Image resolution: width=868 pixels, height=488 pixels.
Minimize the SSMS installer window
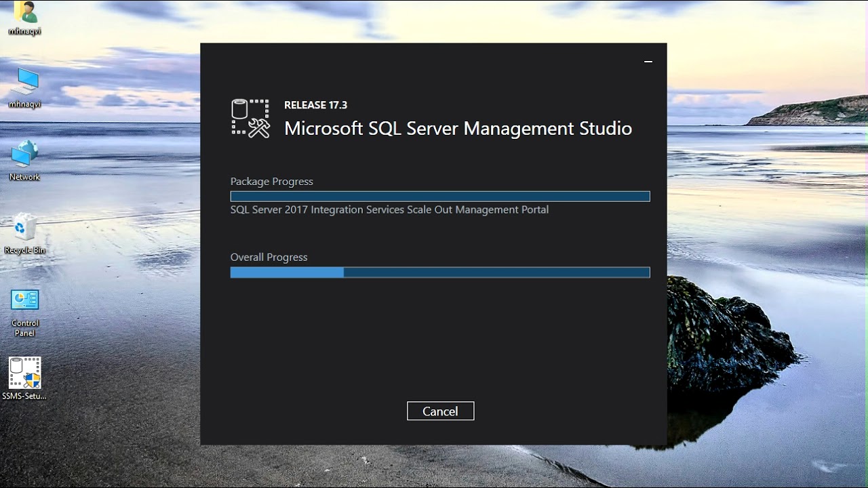click(648, 62)
